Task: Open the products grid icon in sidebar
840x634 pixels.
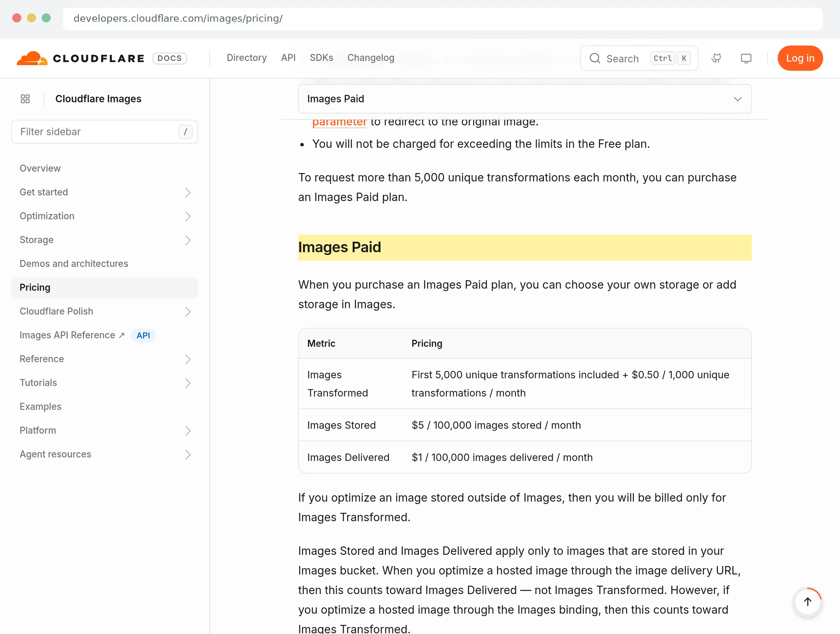Action: [x=25, y=99]
